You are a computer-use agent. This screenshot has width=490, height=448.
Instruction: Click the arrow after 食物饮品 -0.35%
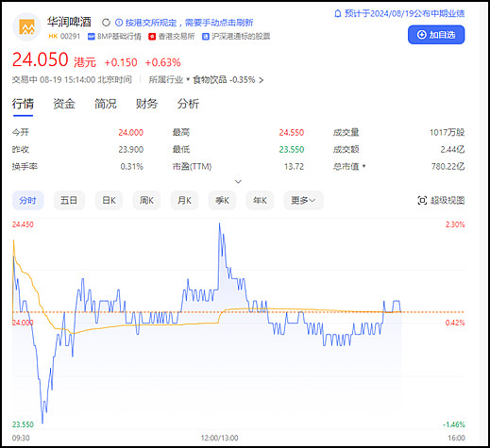click(262, 80)
